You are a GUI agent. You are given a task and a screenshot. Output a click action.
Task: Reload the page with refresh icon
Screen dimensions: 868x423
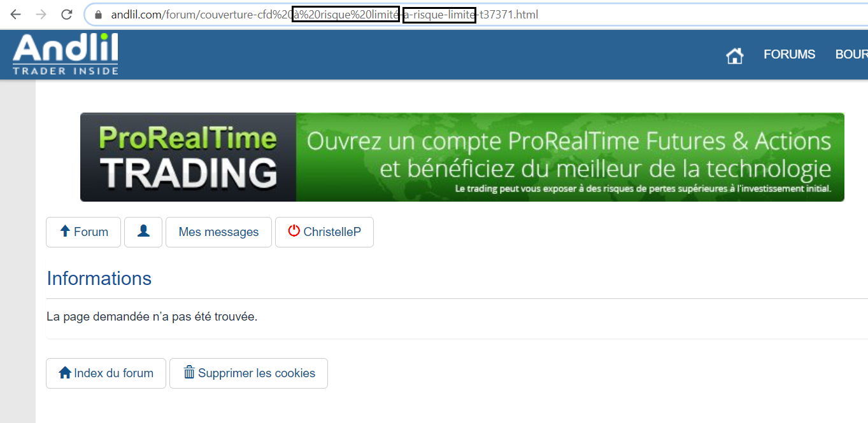66,14
